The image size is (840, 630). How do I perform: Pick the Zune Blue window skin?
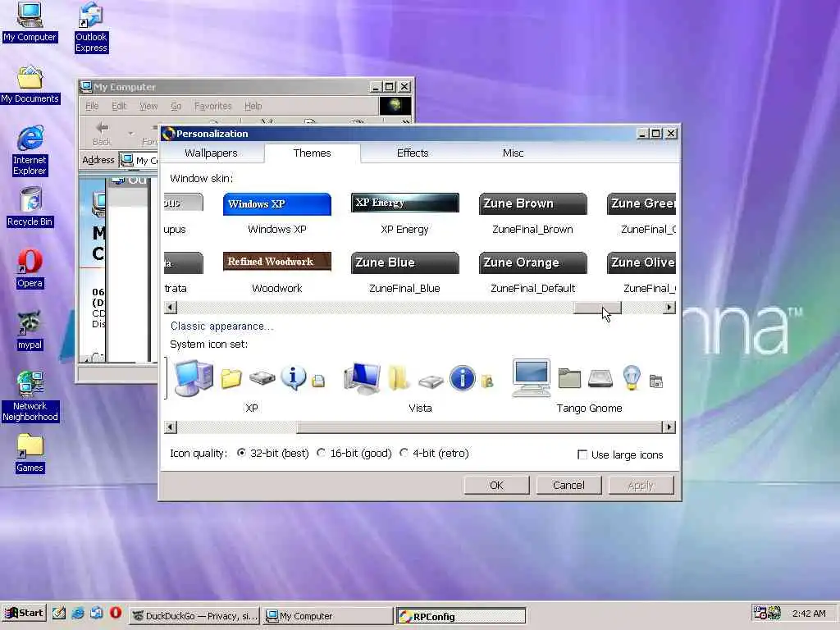[x=405, y=272]
